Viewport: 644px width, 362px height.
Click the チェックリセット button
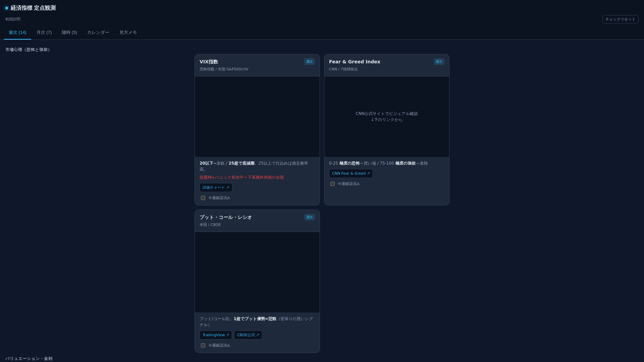point(620,19)
